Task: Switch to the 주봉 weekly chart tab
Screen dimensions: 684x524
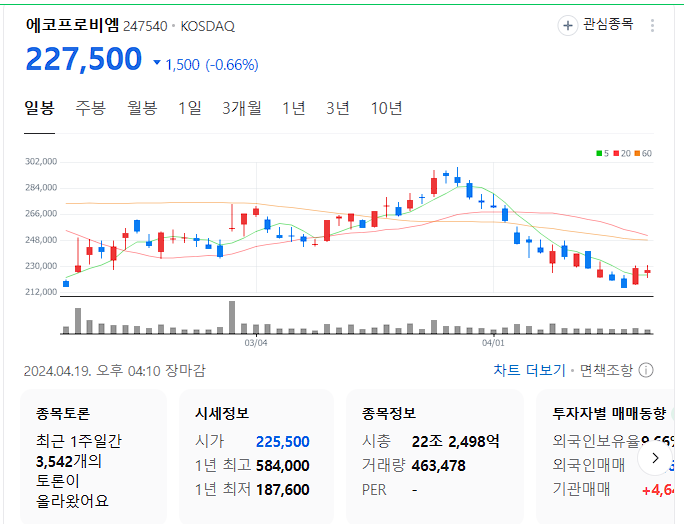Action: pos(91,108)
